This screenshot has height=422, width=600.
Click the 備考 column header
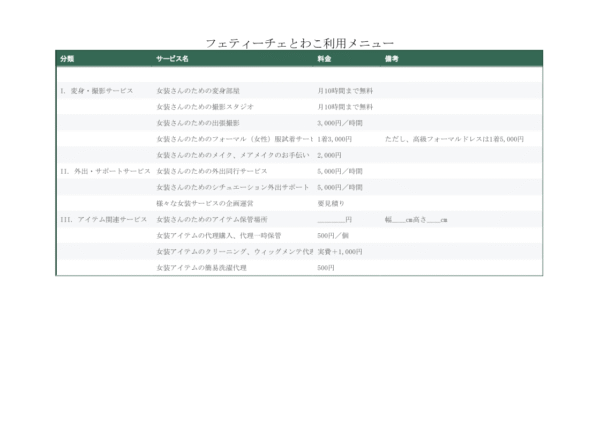(392, 59)
